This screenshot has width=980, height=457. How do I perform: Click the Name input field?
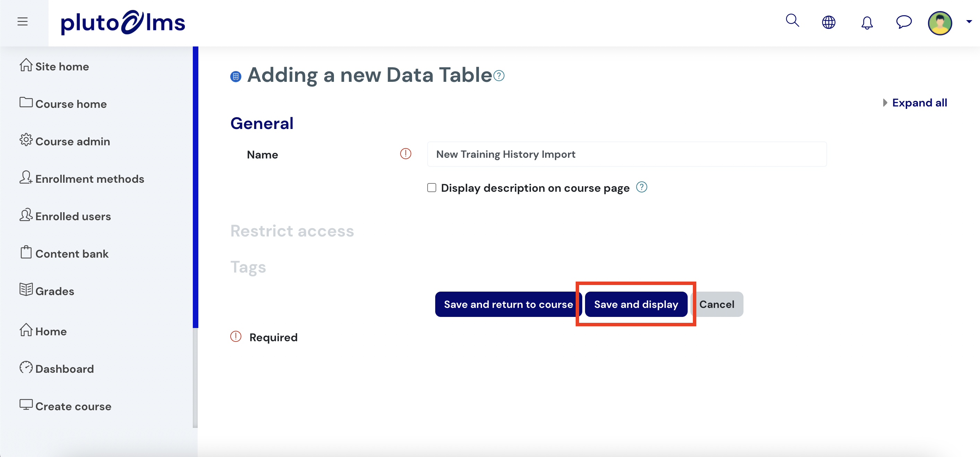coord(627,154)
